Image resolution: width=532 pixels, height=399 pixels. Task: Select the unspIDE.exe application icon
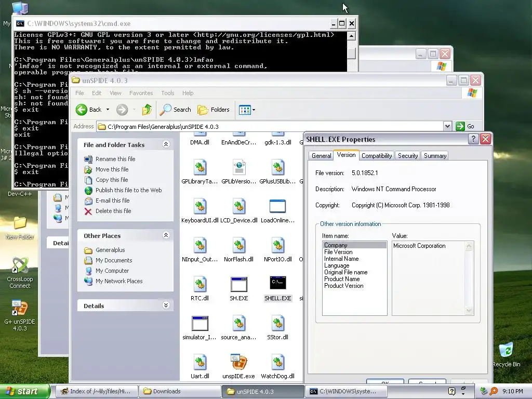click(238, 362)
